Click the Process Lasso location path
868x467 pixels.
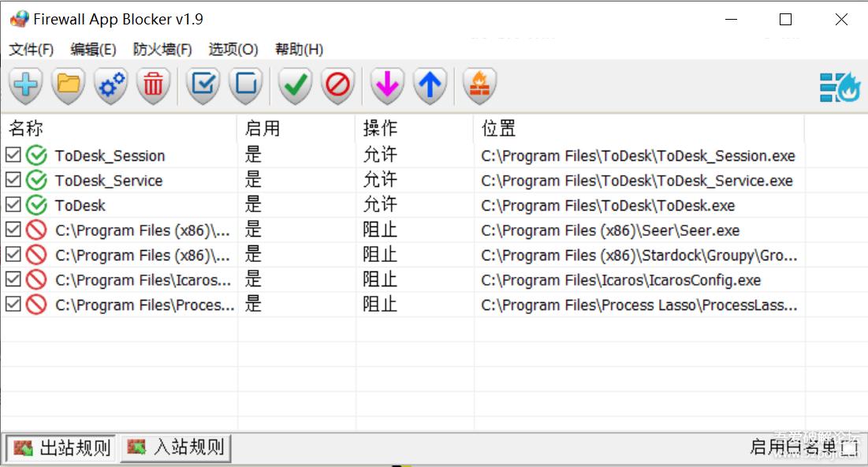coord(639,305)
